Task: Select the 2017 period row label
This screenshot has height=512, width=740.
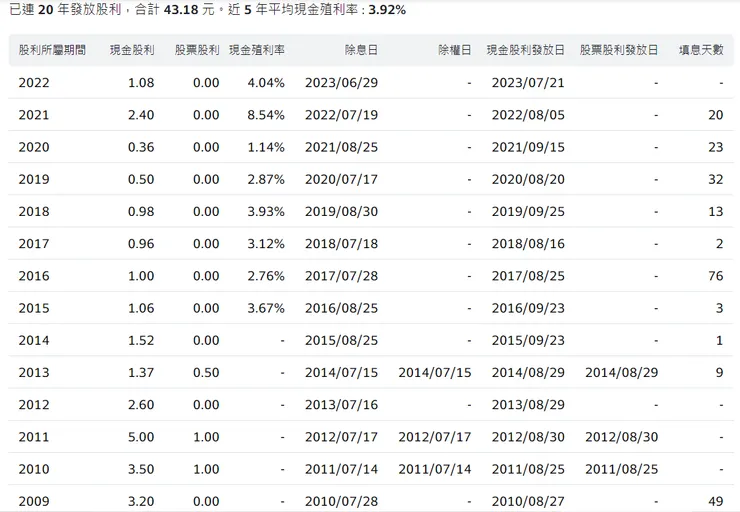Action: (x=34, y=244)
